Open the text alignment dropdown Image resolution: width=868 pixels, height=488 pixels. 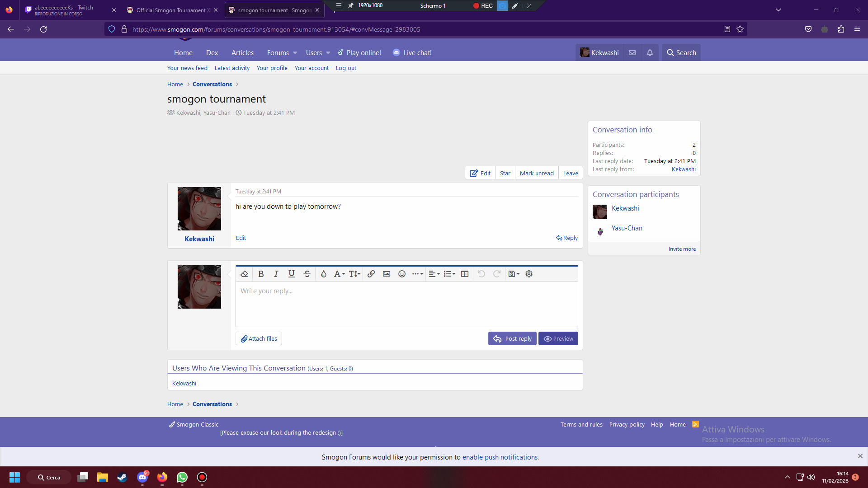click(x=434, y=274)
